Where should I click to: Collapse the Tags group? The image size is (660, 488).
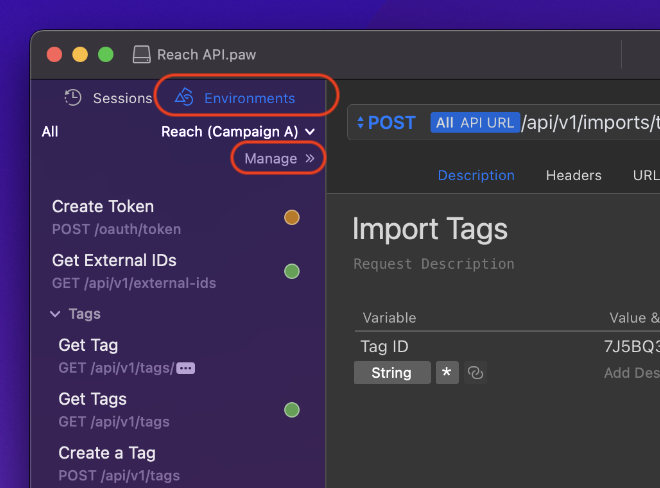[55, 314]
